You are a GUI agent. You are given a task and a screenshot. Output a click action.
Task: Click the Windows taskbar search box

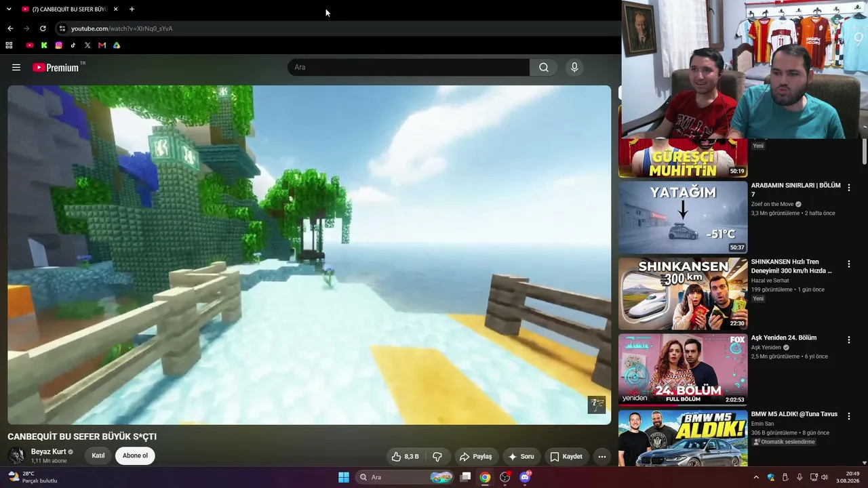(x=405, y=477)
